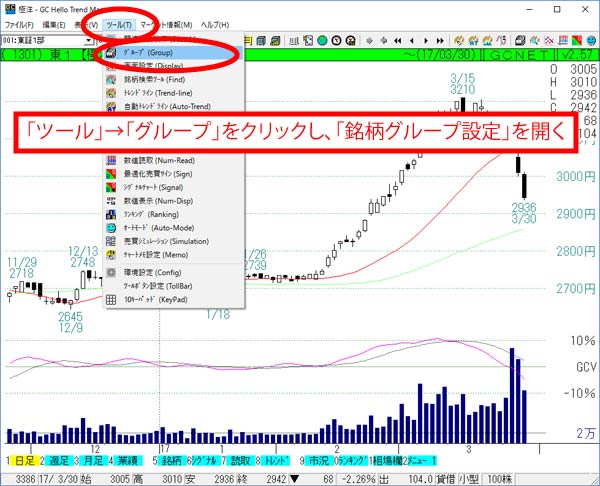Click the dark window-stack toolbar icon
This screenshot has height=486, width=600.
tap(520, 40)
